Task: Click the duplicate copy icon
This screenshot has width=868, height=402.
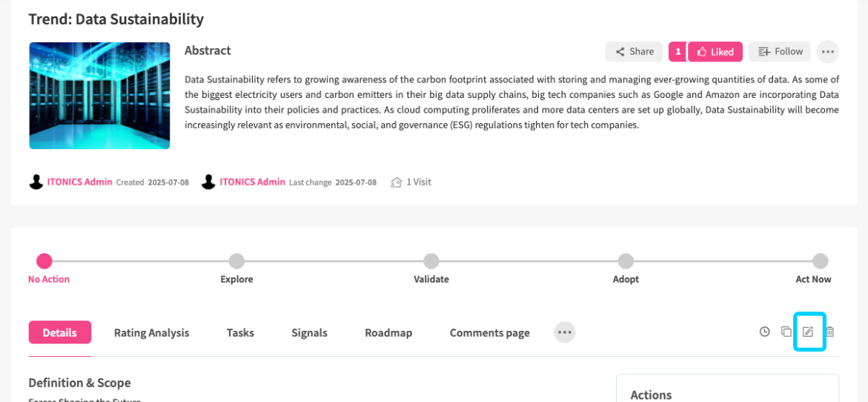Action: click(x=786, y=332)
